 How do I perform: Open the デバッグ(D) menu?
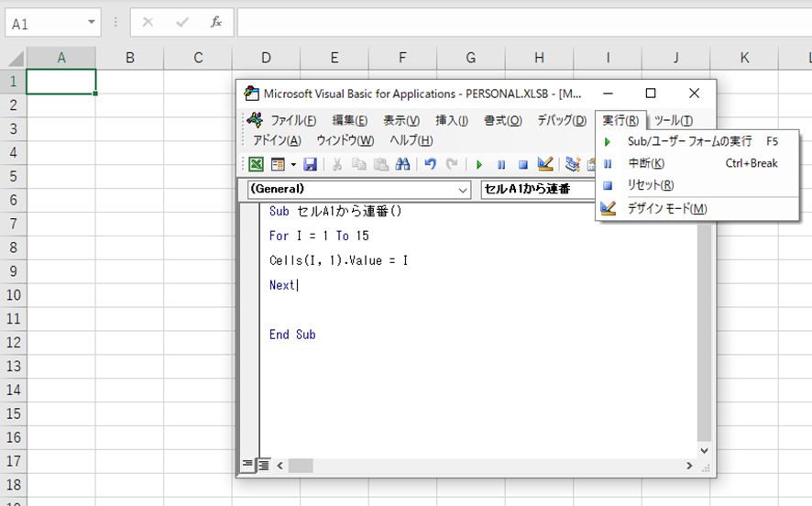coord(562,121)
